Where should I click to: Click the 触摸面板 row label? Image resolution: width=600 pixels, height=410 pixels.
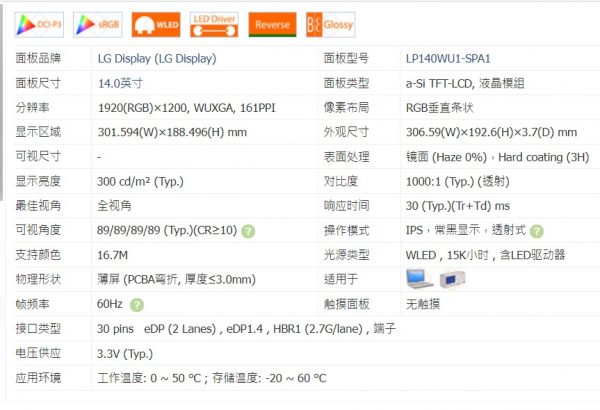tap(346, 304)
